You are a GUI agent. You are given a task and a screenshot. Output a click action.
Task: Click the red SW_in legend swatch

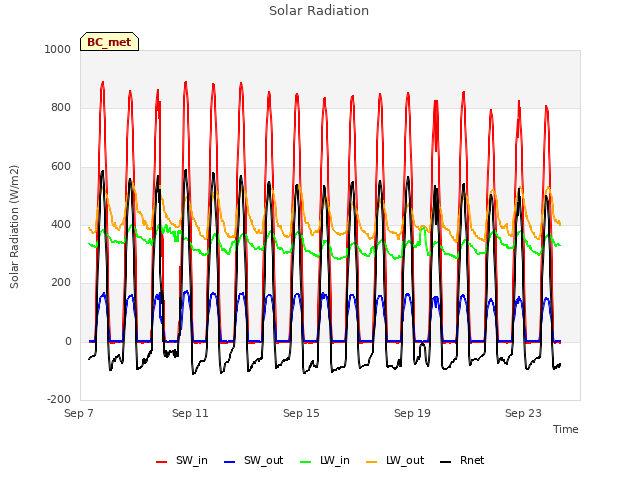pyautogui.click(x=162, y=462)
